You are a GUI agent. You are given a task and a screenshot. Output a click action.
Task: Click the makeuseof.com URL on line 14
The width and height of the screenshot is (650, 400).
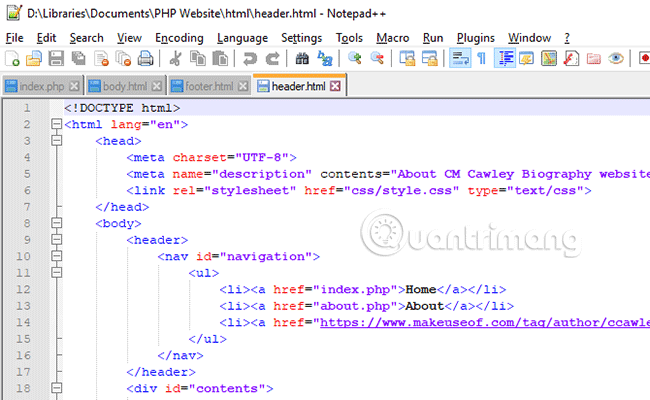point(485,322)
